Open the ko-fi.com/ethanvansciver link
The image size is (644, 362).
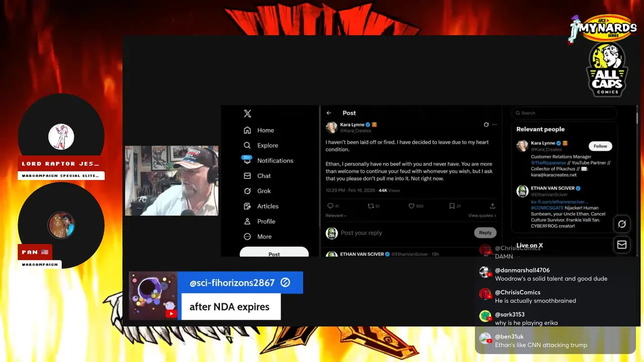click(559, 202)
